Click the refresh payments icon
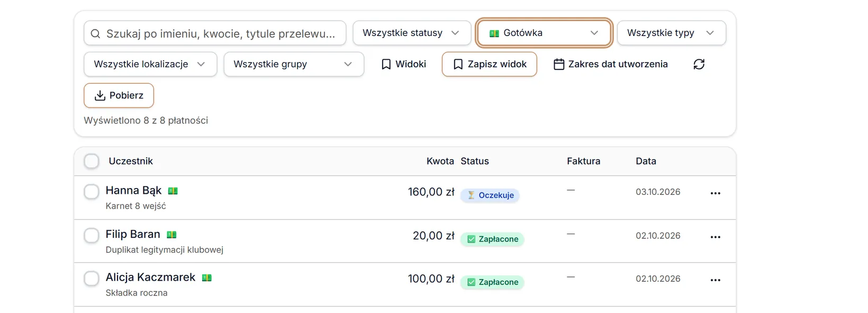The image size is (868, 313). click(x=699, y=64)
